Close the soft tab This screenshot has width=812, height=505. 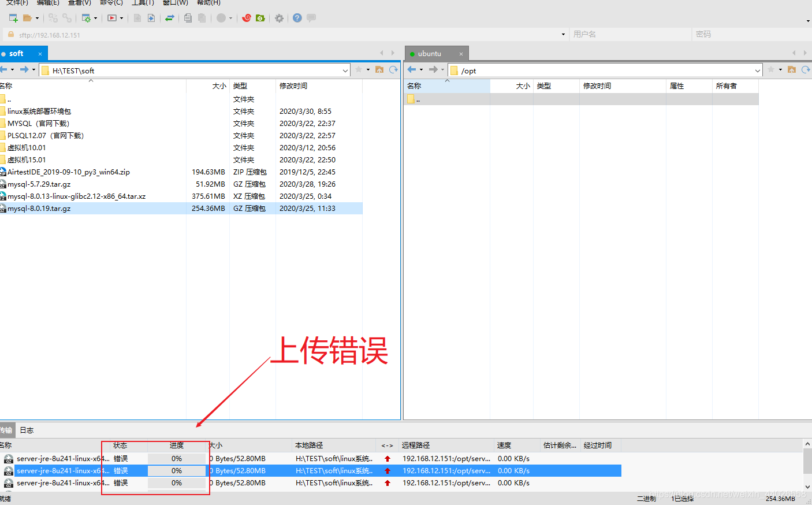(40, 54)
